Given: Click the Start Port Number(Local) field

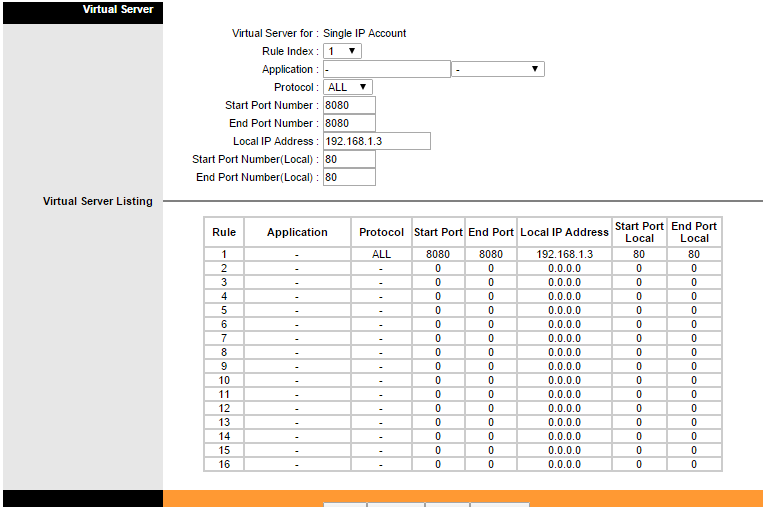Looking at the screenshot, I should 349,159.
